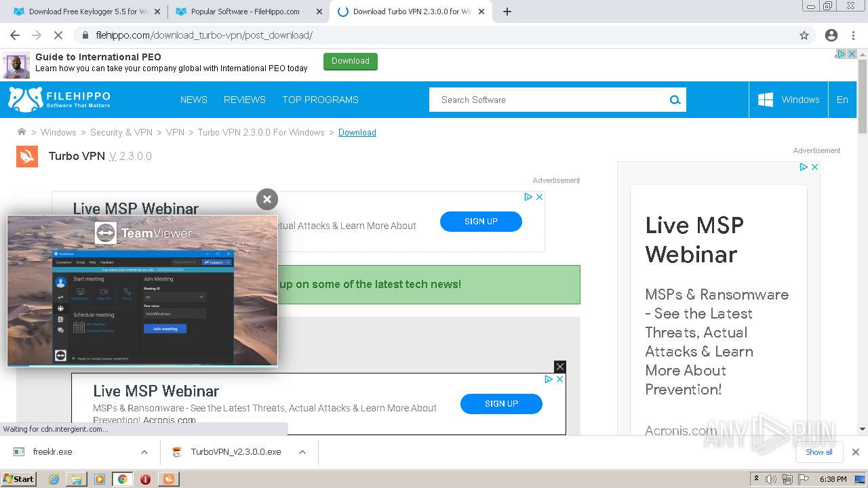Viewport: 868px width, 488px height.
Task: Open the VPN breadcrumb link
Action: point(175,132)
